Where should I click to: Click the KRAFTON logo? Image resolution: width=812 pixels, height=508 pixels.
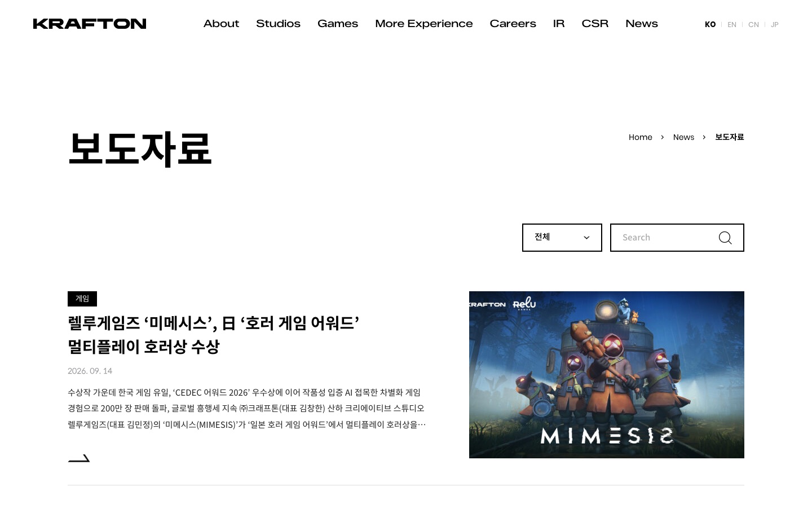90,24
